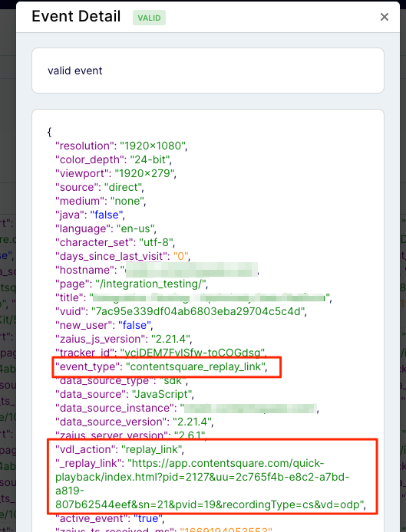
Task: Select the "character_set": "utf-8" line
Action: click(x=115, y=242)
